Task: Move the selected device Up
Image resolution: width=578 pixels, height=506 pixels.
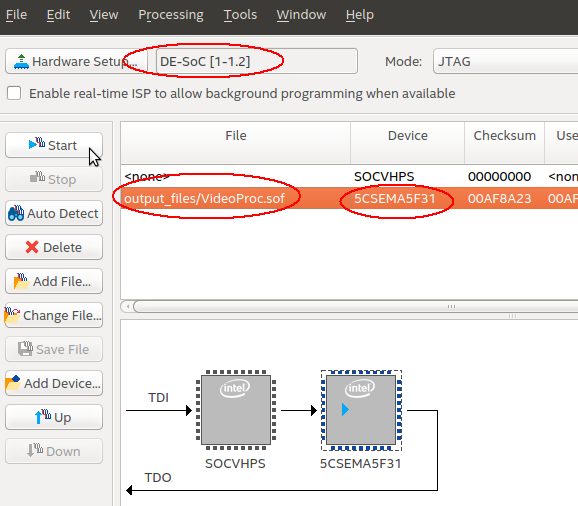Action: click(54, 417)
